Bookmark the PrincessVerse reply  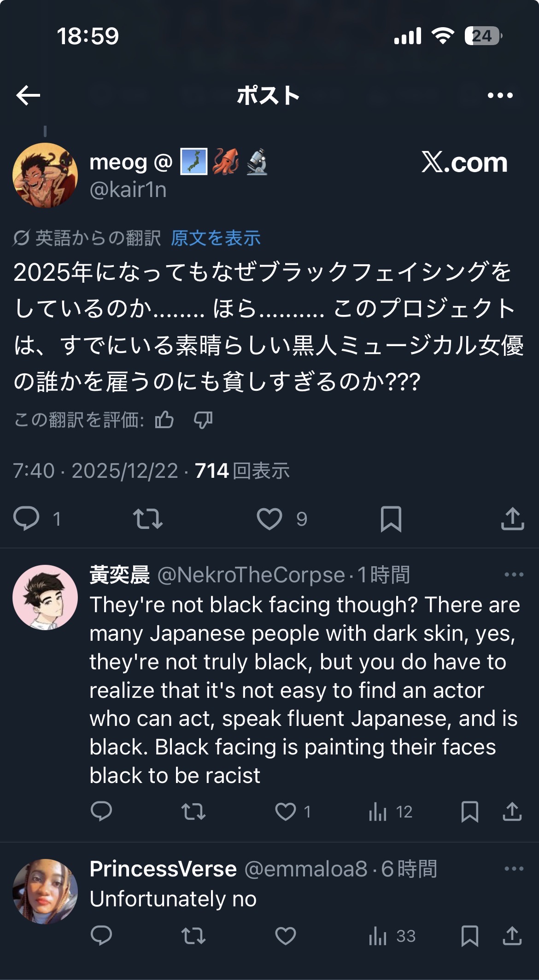tap(469, 936)
